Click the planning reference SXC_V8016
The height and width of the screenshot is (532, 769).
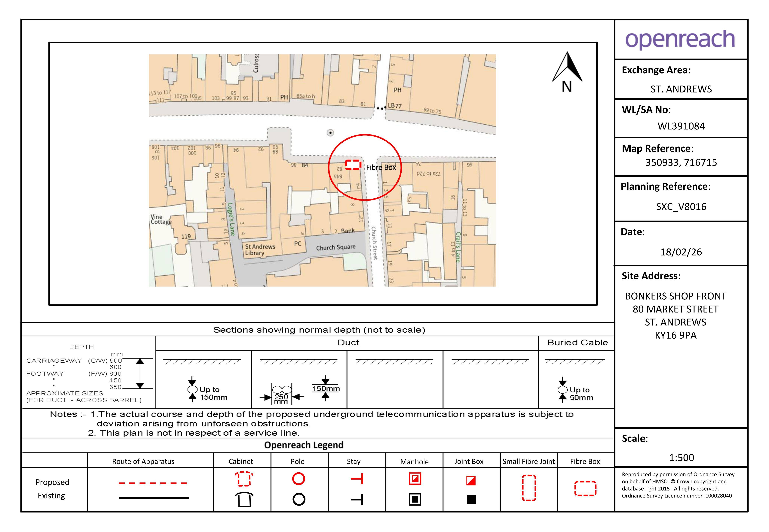(681, 207)
